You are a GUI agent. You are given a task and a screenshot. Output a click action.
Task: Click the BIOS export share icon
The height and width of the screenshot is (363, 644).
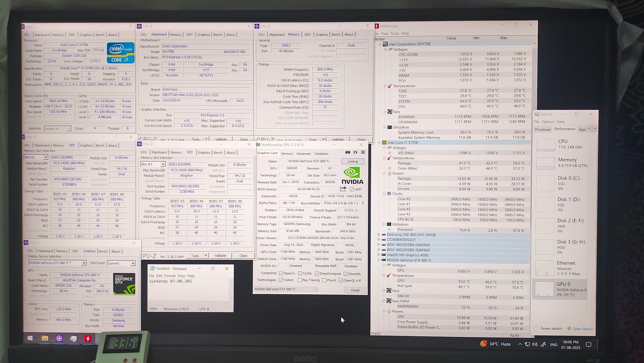coord(343,189)
